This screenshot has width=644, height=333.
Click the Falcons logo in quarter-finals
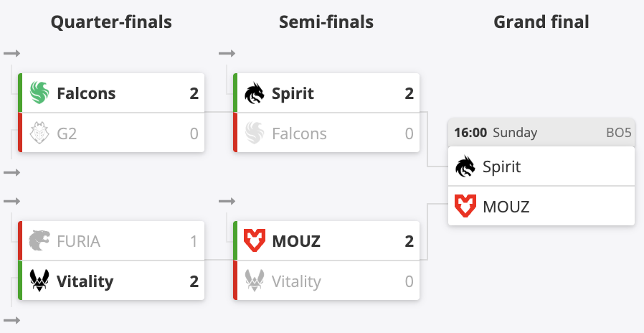39,93
